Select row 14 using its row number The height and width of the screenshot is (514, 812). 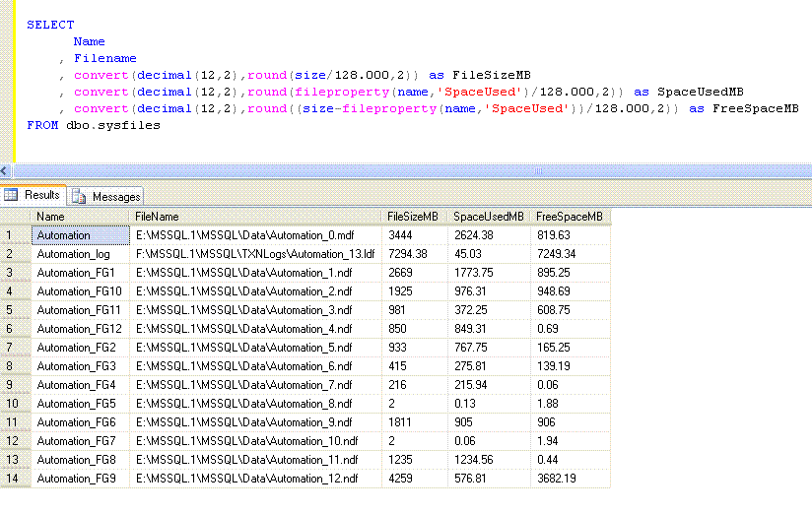coord(16,479)
